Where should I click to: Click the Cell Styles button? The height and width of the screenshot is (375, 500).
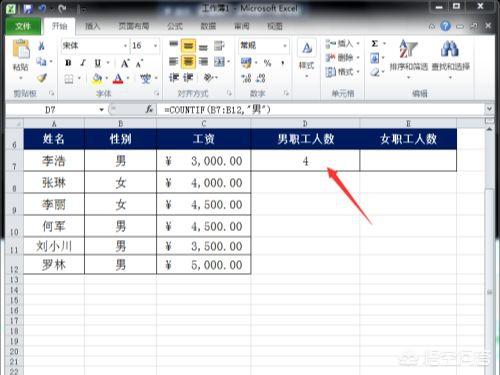click(x=307, y=57)
